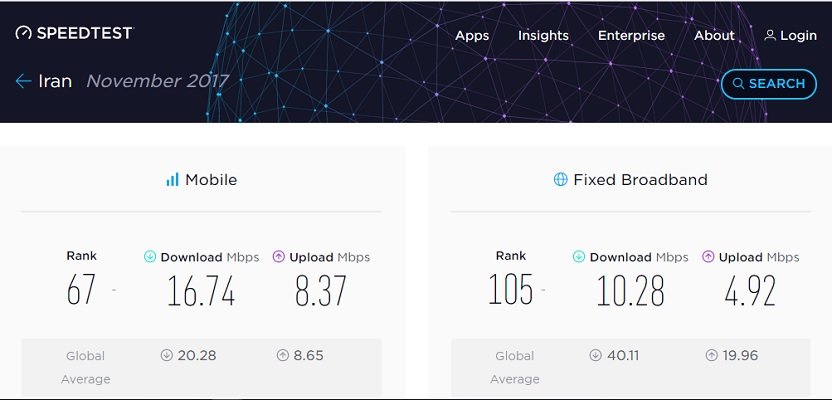Click the Mobile Upload arrow icon
This screenshot has height=400, width=832.
tap(277, 257)
